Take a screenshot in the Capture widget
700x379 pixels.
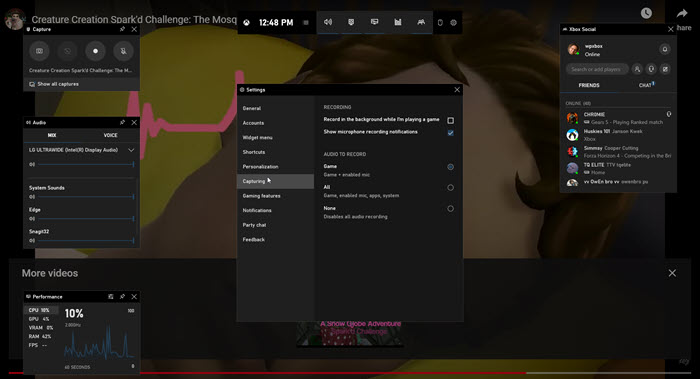pos(39,51)
